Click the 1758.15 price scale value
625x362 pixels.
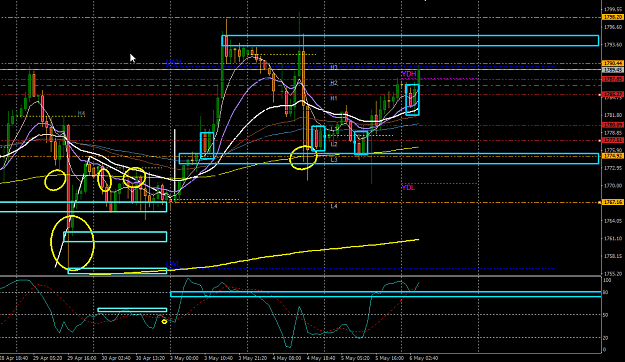(x=613, y=256)
